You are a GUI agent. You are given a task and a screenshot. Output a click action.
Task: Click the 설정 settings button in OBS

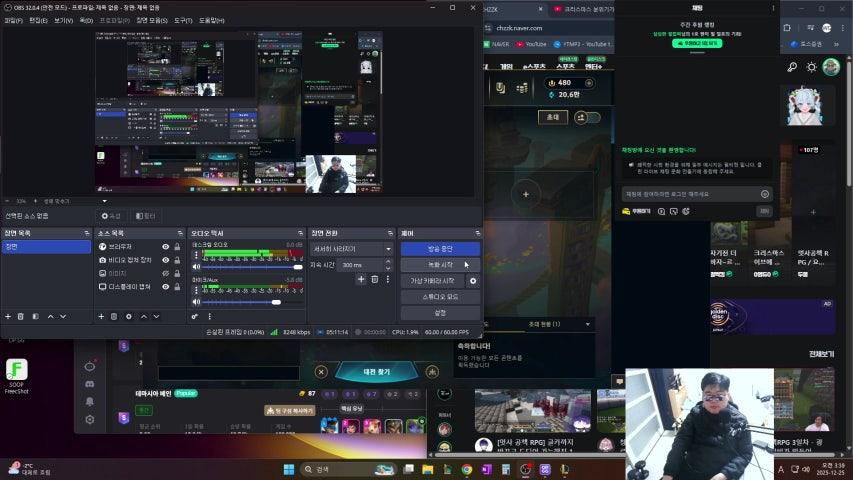(440, 313)
